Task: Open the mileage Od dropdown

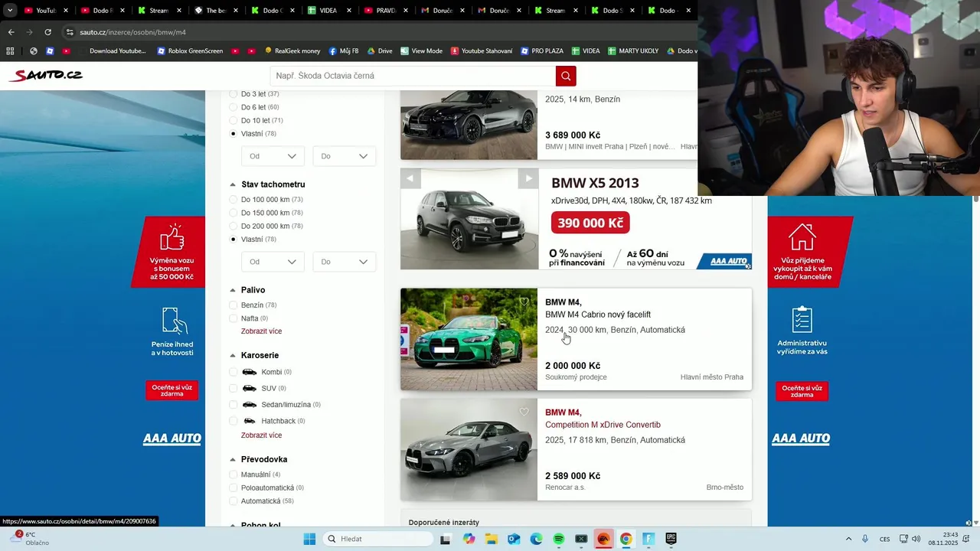Action: click(273, 262)
